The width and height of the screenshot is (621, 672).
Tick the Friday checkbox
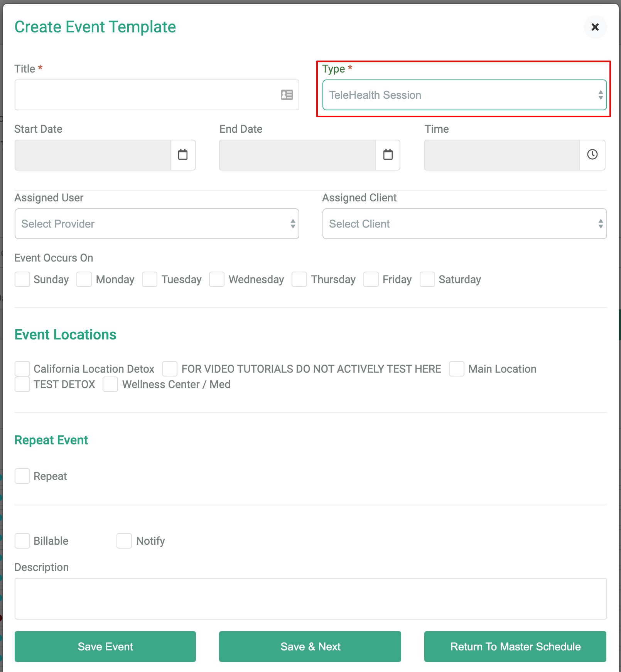click(x=371, y=279)
